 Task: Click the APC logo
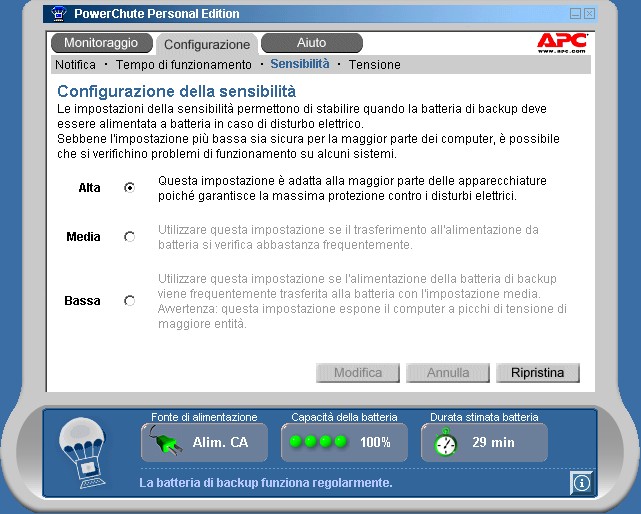(562, 43)
